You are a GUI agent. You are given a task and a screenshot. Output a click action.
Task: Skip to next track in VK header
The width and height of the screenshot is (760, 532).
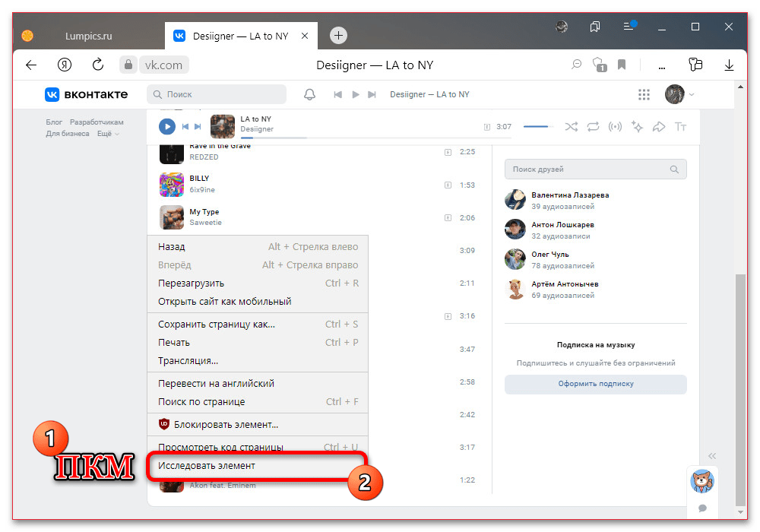click(372, 94)
